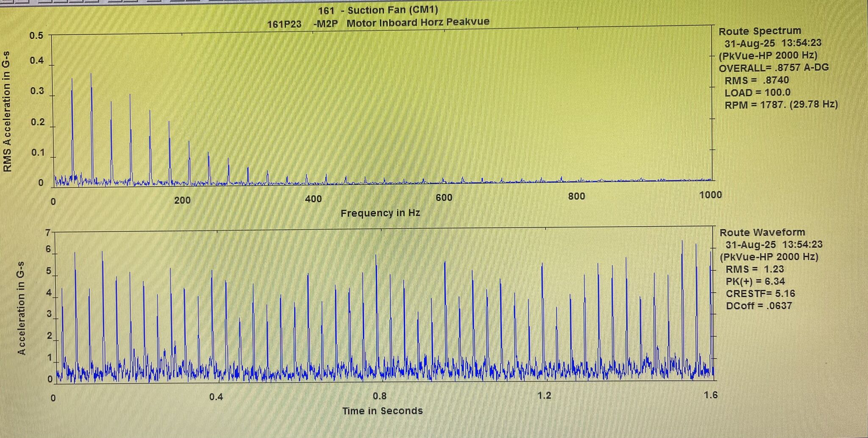The width and height of the screenshot is (868, 438).
Task: Click the "0.4" tick on the time axis
Action: coord(216,397)
